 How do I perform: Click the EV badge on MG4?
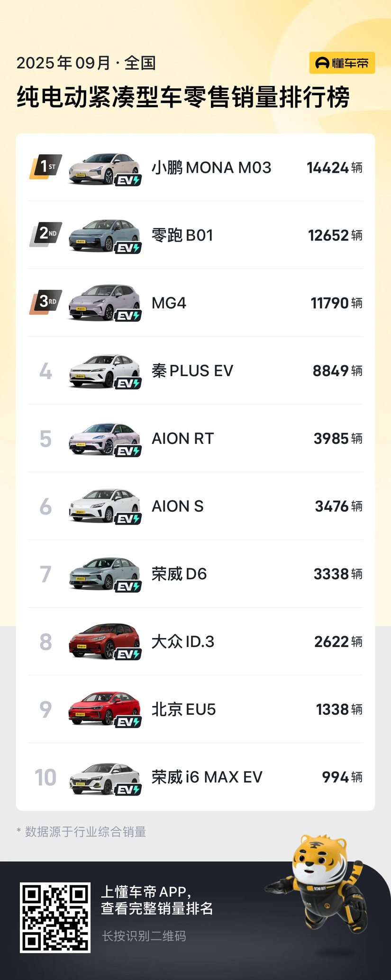point(128,316)
